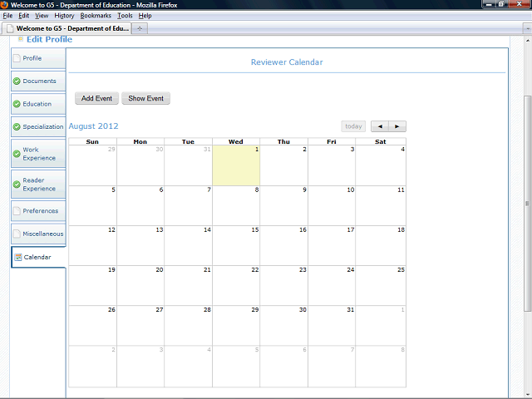
Task: Click the page icon beside Miscellaneous
Action: [x=17, y=234]
